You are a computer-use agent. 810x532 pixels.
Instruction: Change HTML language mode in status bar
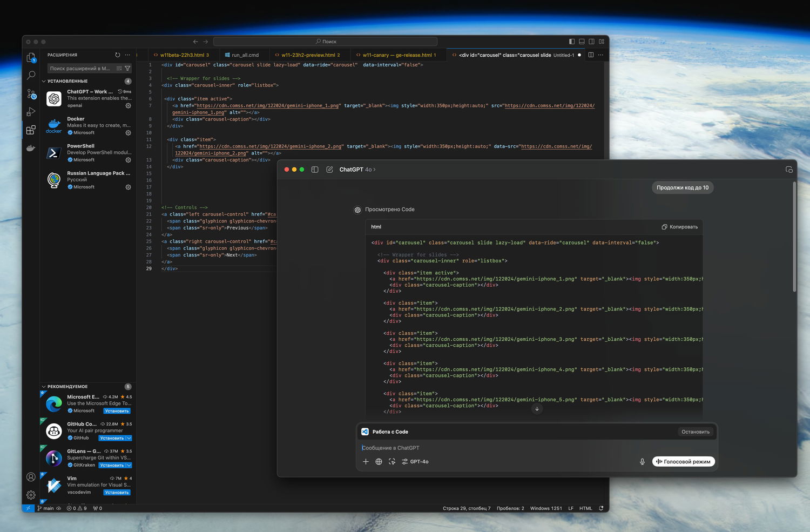click(x=585, y=508)
